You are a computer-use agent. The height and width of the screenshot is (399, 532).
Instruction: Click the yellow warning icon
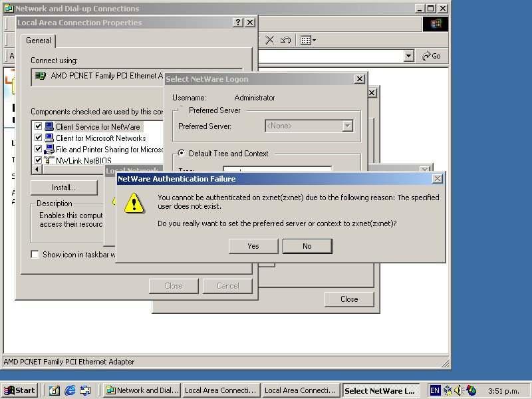pyautogui.click(x=134, y=203)
